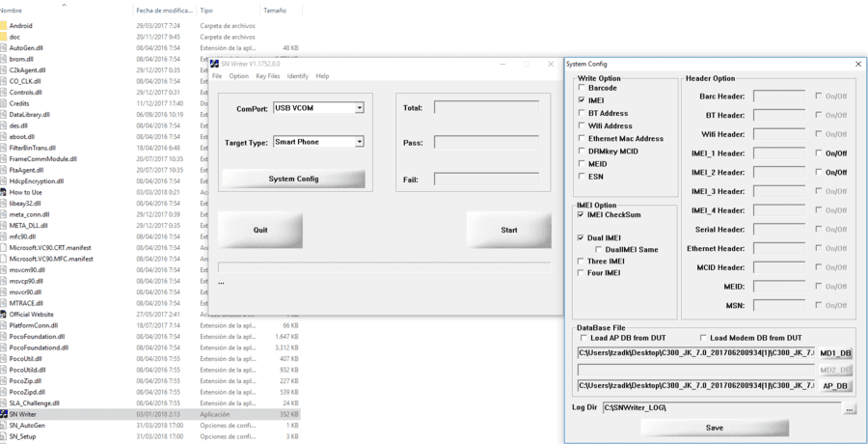Enable the Three IMEI option
868x444 pixels.
tap(581, 261)
